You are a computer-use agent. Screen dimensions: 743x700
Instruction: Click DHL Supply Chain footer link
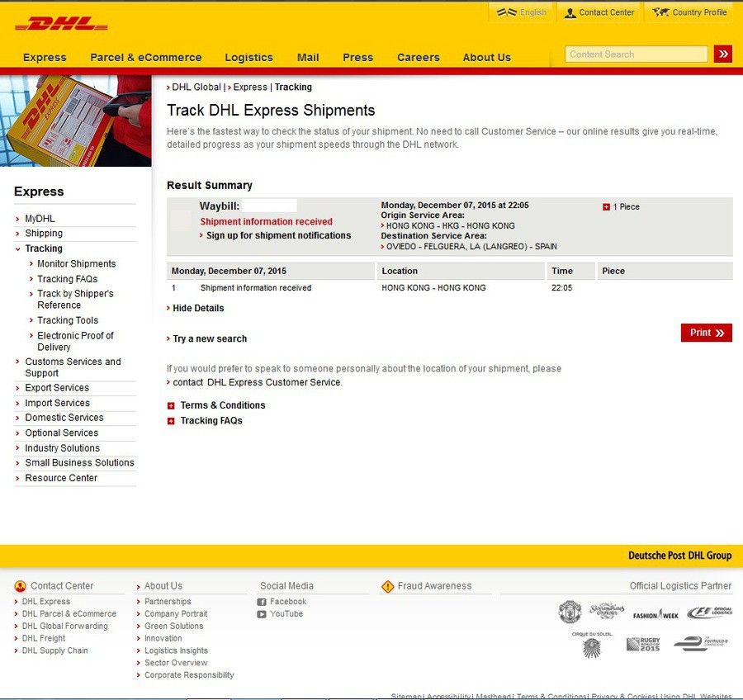54,650
